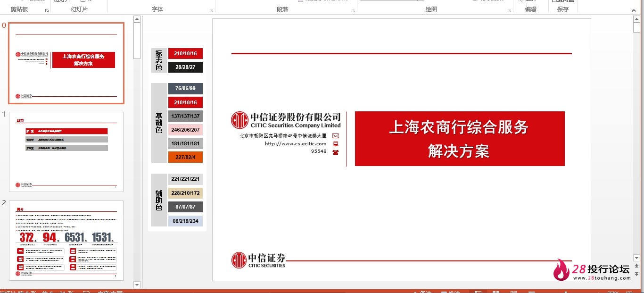644x293 pixels.
Task: Pick the 87/87/87 dark gray swatch
Action: tap(185, 207)
